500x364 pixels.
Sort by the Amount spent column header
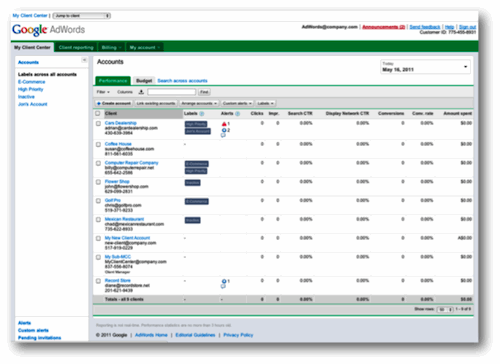(x=457, y=114)
